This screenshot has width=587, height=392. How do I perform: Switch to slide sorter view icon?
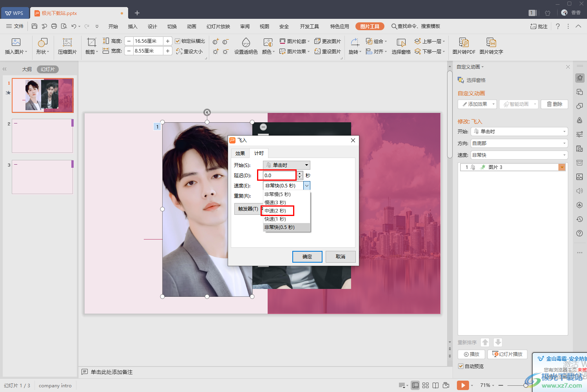[426, 385]
